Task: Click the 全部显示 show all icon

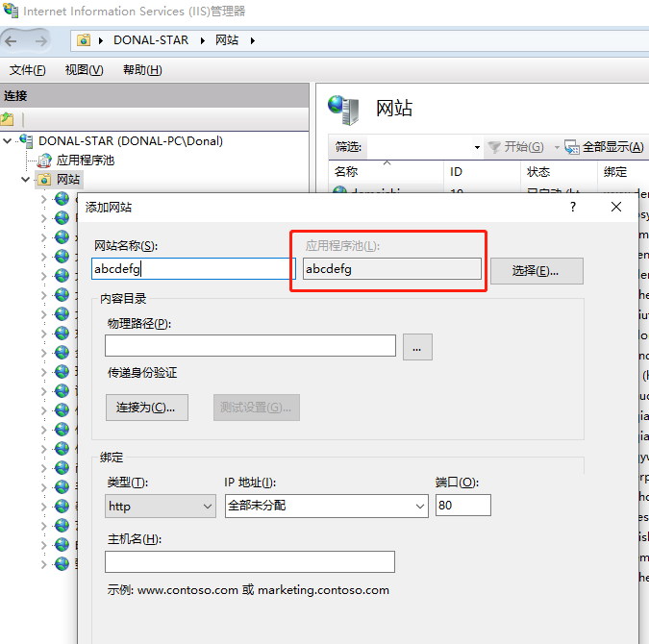Action: coord(571,147)
